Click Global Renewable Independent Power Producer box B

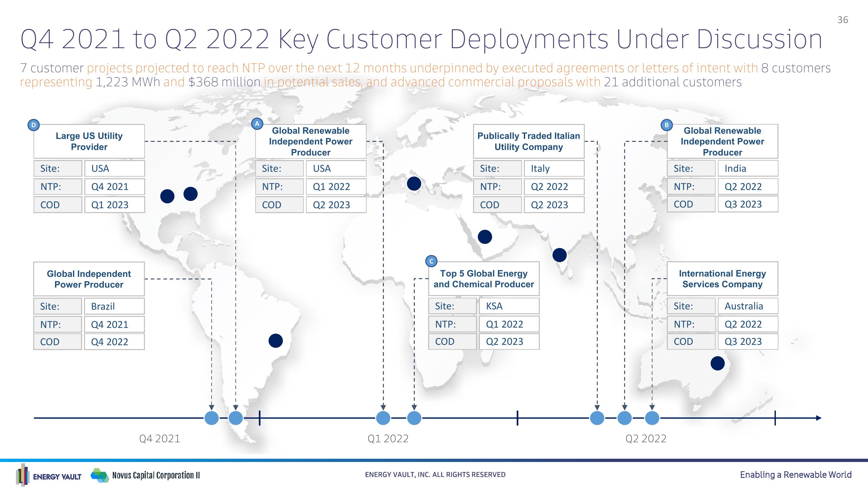click(x=722, y=141)
